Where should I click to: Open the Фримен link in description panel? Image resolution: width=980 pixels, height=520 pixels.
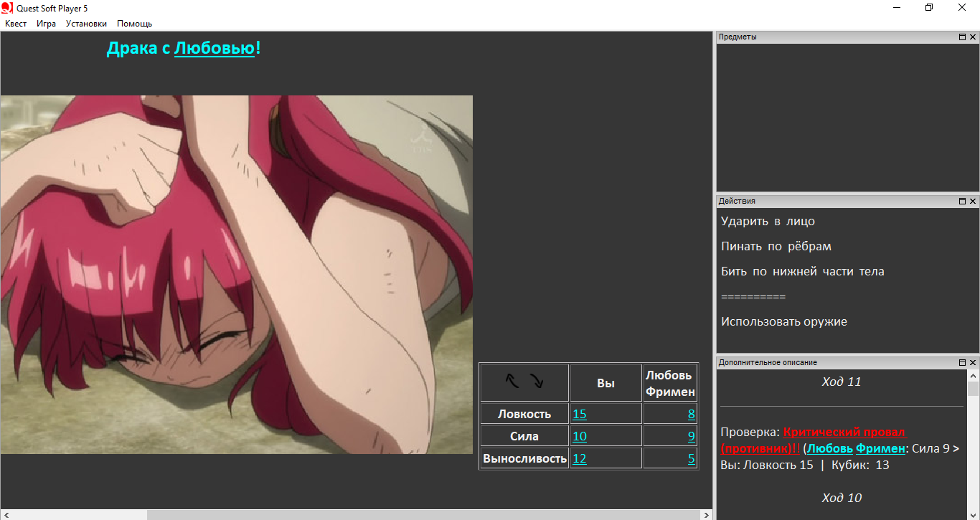tap(880, 448)
